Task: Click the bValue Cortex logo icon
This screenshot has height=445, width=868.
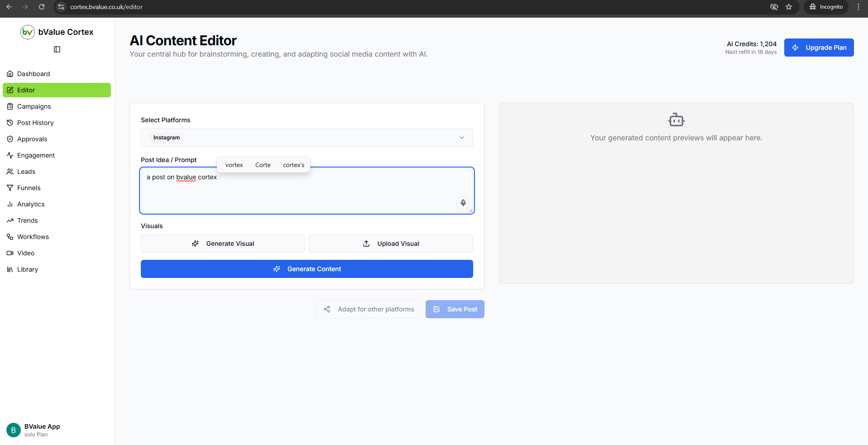Action: (27, 32)
